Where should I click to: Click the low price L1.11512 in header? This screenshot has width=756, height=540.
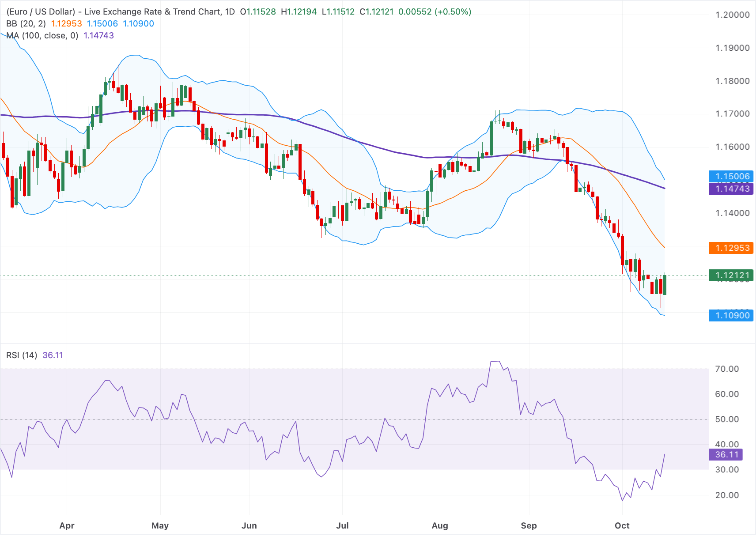pyautogui.click(x=338, y=11)
